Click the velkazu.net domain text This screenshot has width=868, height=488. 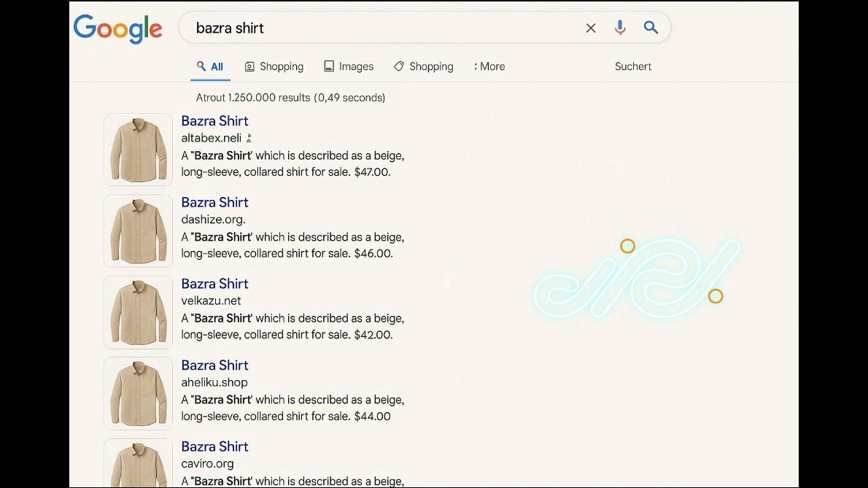tap(211, 301)
